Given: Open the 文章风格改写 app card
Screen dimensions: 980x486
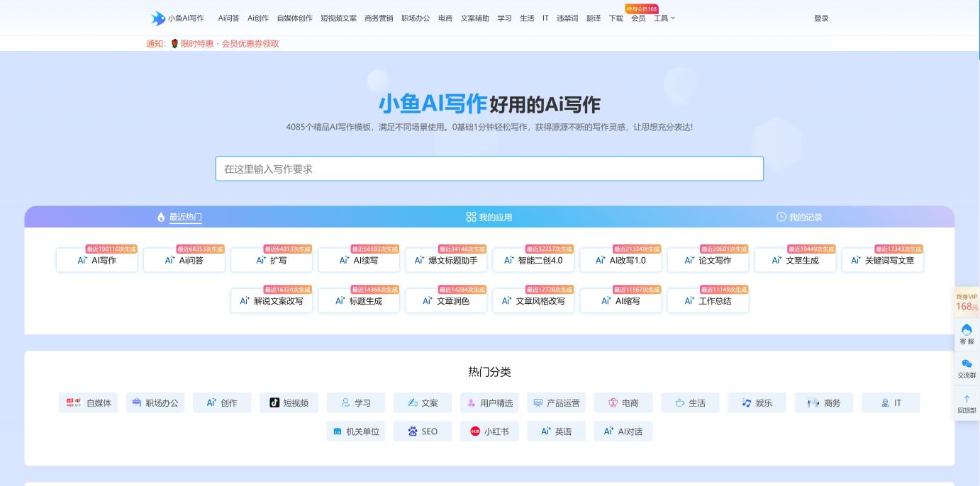Looking at the screenshot, I should (x=533, y=300).
